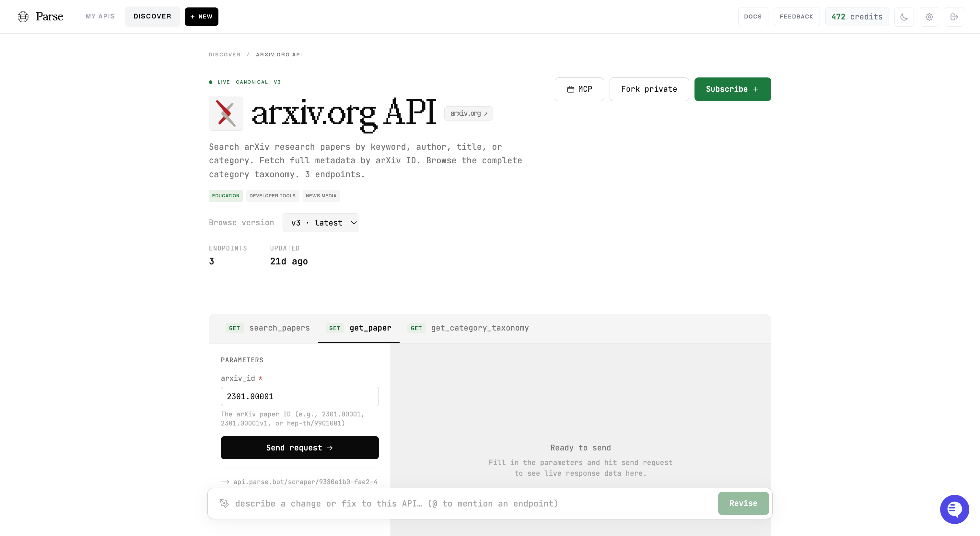Go to MY APIS
Screen dimensions: 980x536
point(100,16)
